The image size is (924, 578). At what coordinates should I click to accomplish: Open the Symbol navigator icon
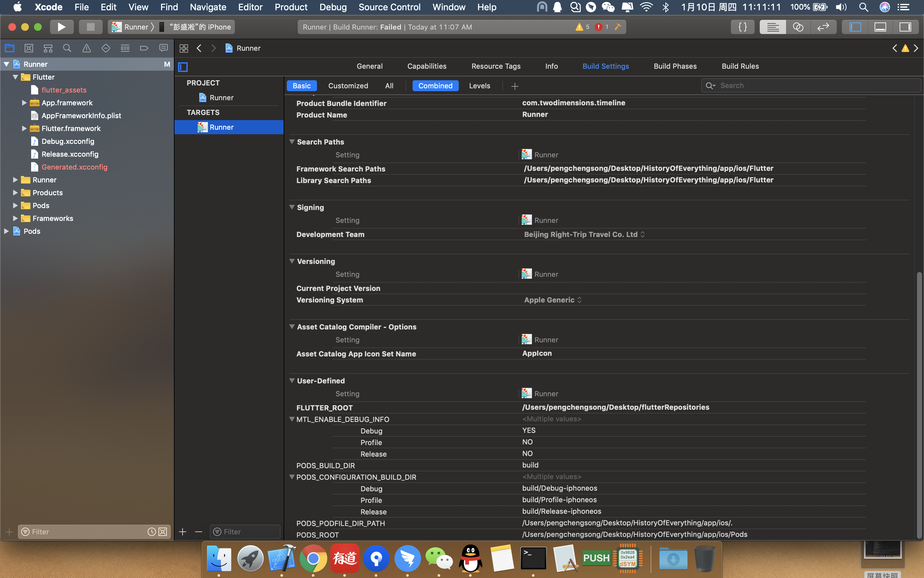click(48, 48)
